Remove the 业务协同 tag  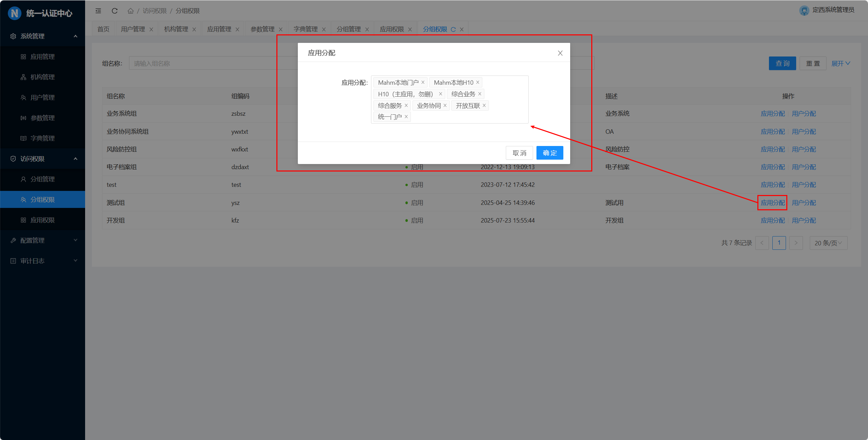445,105
